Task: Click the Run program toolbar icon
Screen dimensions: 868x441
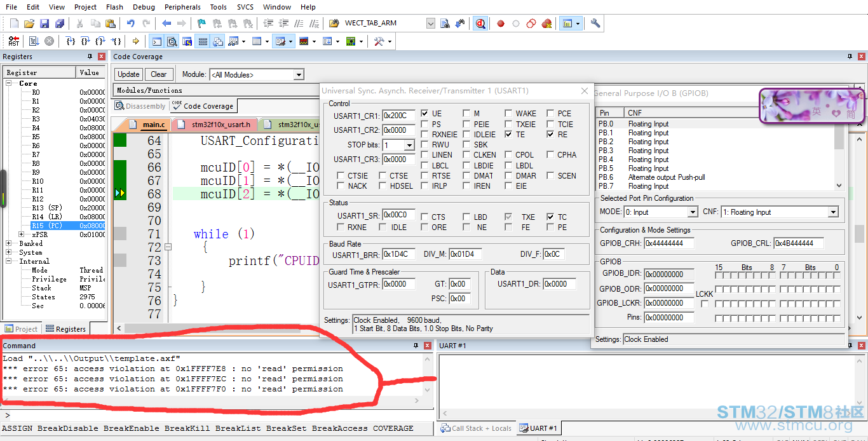Action: click(33, 41)
